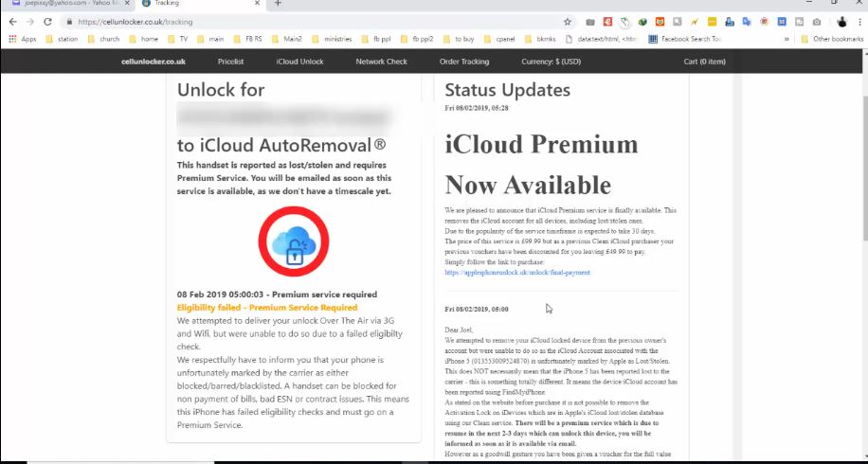Image resolution: width=868 pixels, height=464 pixels.
Task: Open the Currency $ (USD) selector
Action: click(551, 62)
